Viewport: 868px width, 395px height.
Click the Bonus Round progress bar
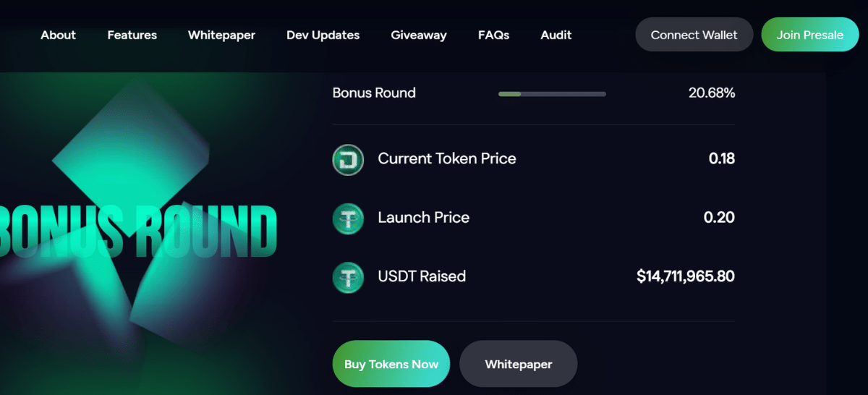click(x=552, y=94)
